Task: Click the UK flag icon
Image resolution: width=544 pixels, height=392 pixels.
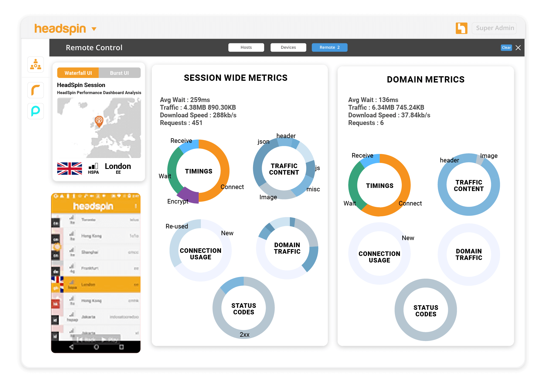Action: click(69, 169)
